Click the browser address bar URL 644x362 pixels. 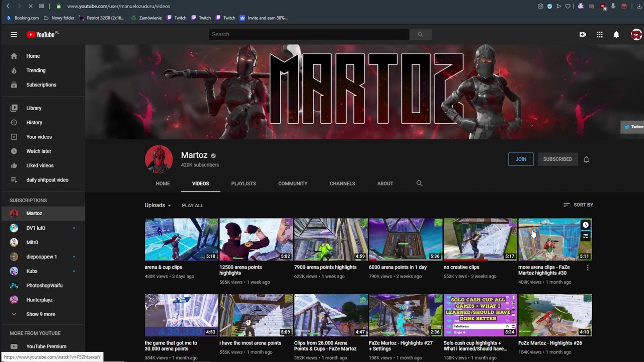[x=119, y=6]
